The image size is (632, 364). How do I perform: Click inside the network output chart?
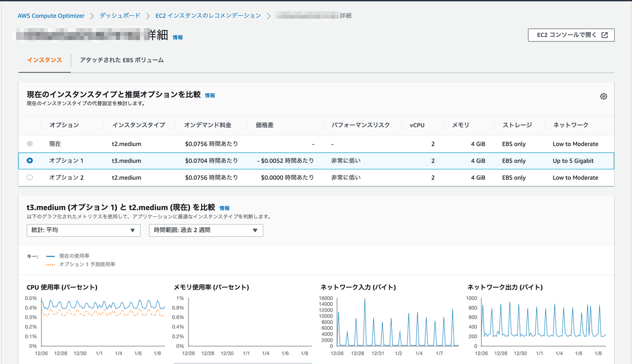(x=544, y=322)
